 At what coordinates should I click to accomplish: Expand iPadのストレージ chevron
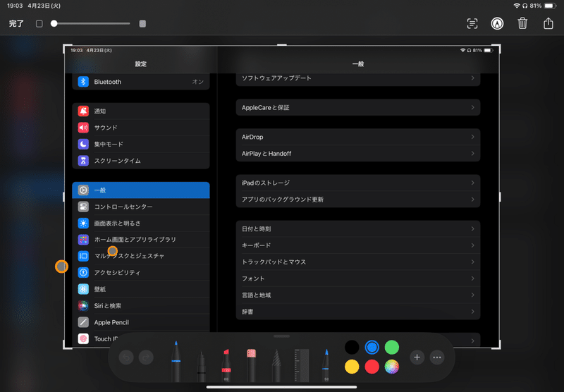472,183
